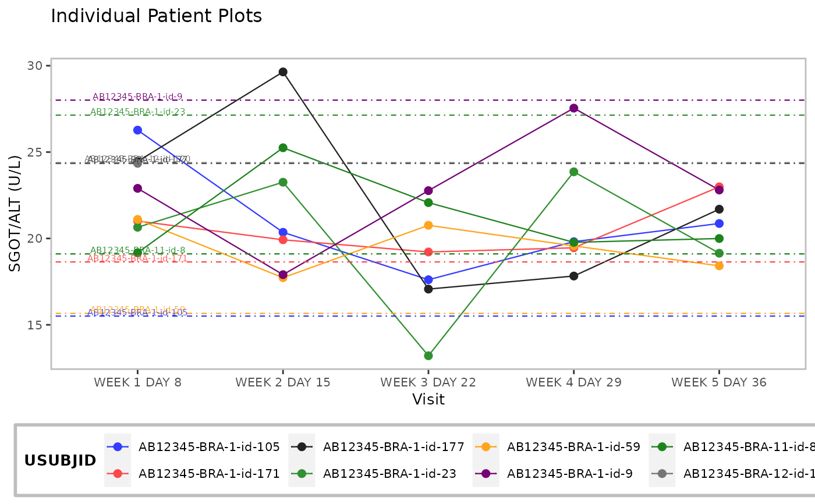Select the red point at WEEK 5 DAY 36
The width and height of the screenshot is (815, 504).
(x=719, y=187)
